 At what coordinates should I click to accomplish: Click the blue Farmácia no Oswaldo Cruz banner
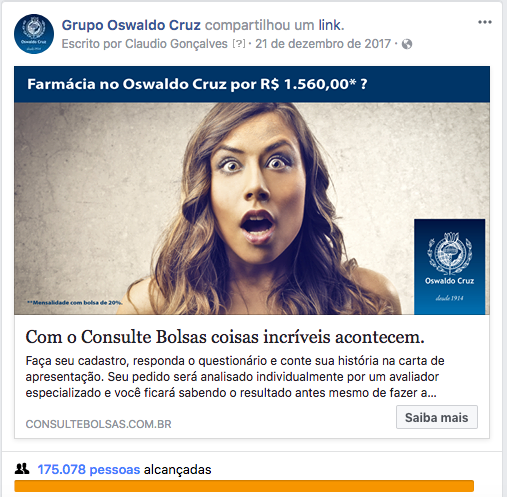252,84
